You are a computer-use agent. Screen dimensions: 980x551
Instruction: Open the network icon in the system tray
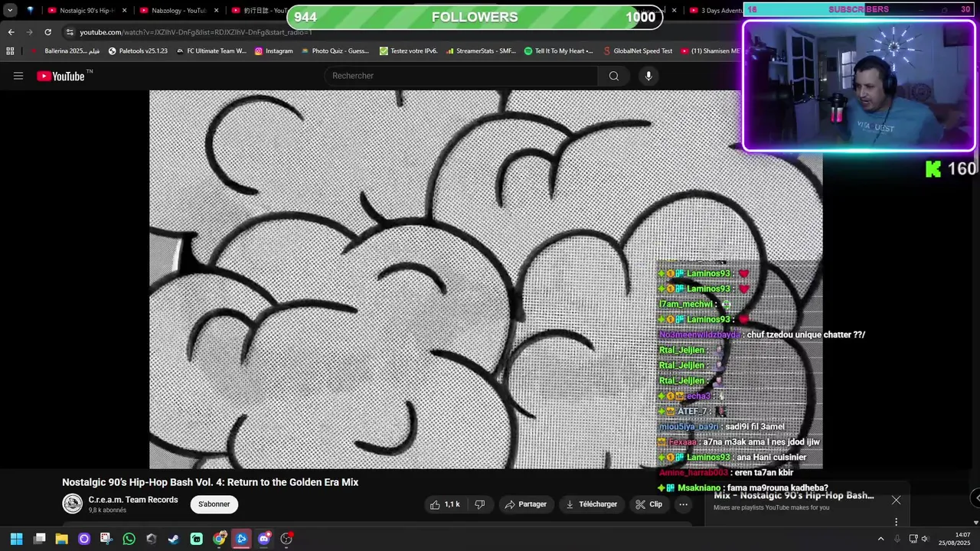(x=913, y=539)
